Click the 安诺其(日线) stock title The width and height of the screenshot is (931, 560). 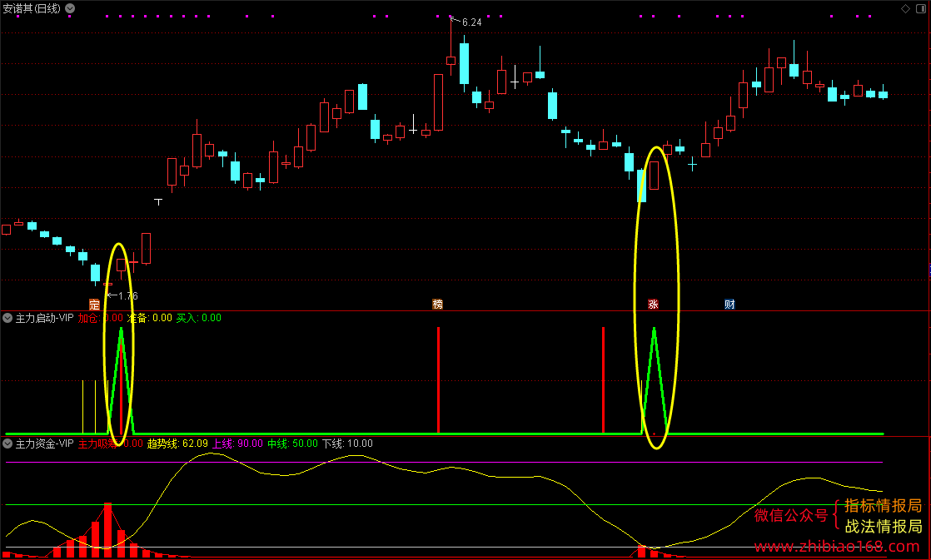tap(32, 8)
